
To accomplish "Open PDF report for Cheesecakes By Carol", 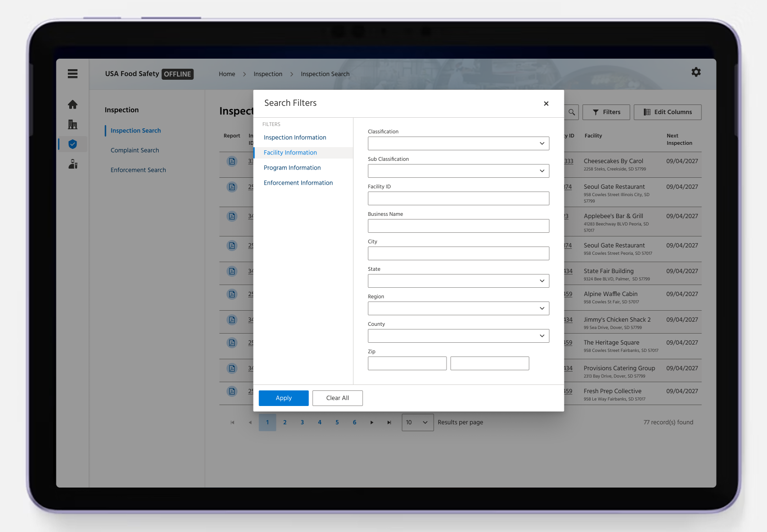I will 232,161.
